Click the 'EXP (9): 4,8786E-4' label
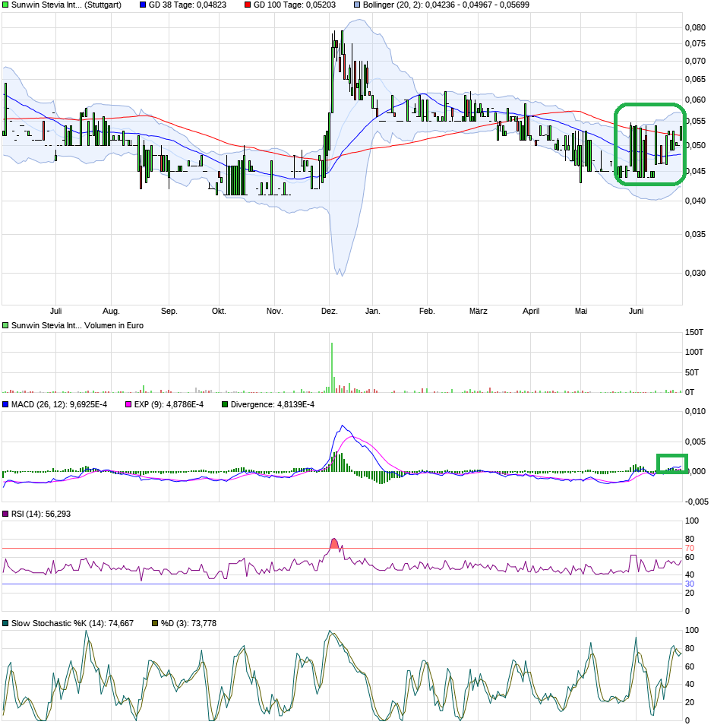The height and width of the screenshot is (728, 714). (x=169, y=405)
